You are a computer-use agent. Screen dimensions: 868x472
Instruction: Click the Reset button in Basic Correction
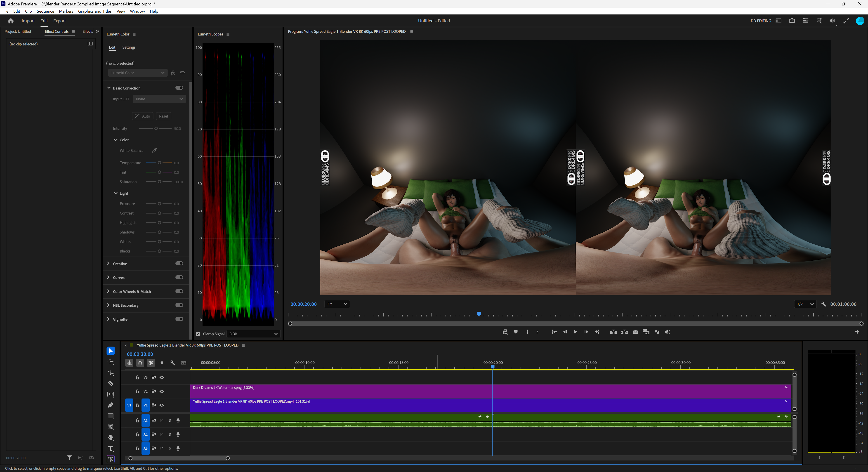pos(163,116)
